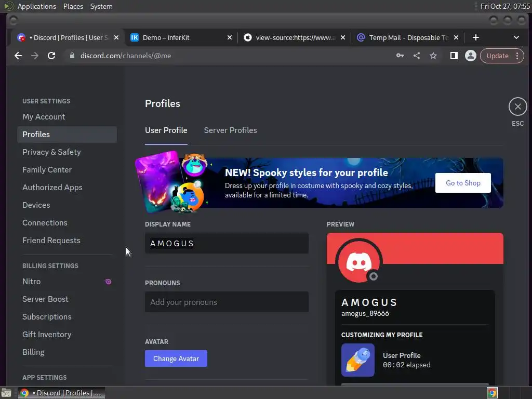Image resolution: width=532 pixels, height=399 pixels.
Task: Click the browser back arrow
Action: pos(18,56)
